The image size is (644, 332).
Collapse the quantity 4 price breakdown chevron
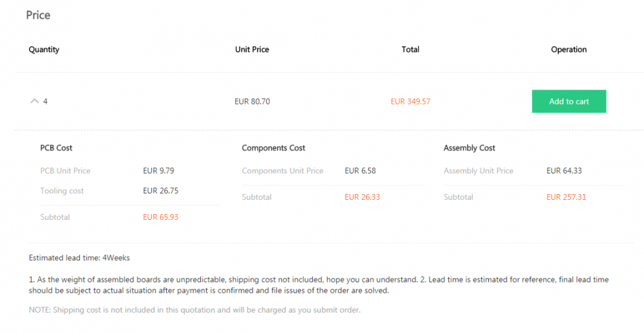34,101
